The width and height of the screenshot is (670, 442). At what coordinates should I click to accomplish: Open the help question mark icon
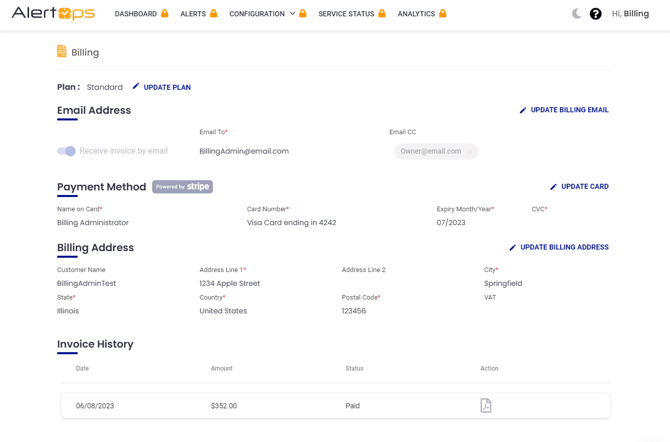[595, 14]
